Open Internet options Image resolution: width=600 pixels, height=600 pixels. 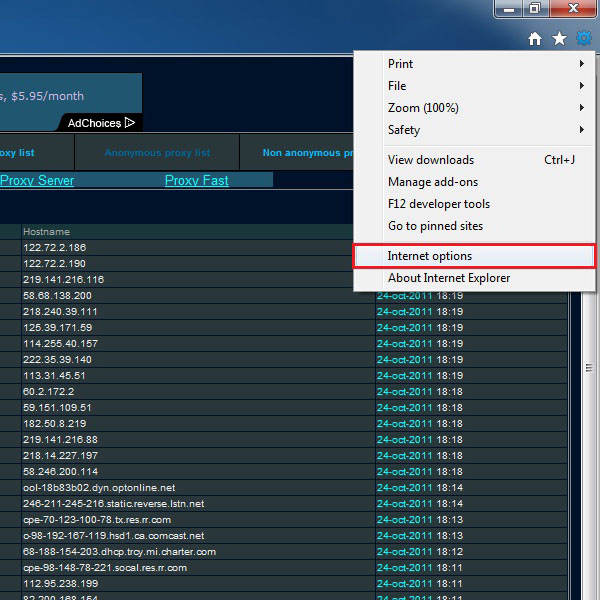tap(474, 256)
